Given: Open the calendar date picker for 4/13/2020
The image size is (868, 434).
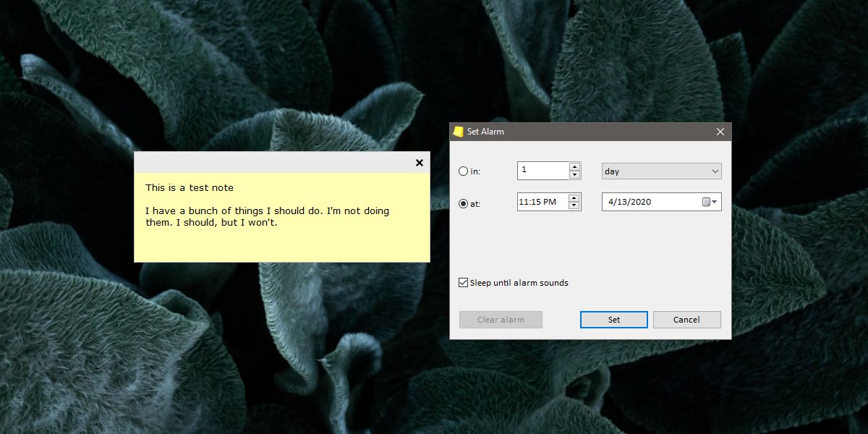Looking at the screenshot, I should tap(710, 202).
